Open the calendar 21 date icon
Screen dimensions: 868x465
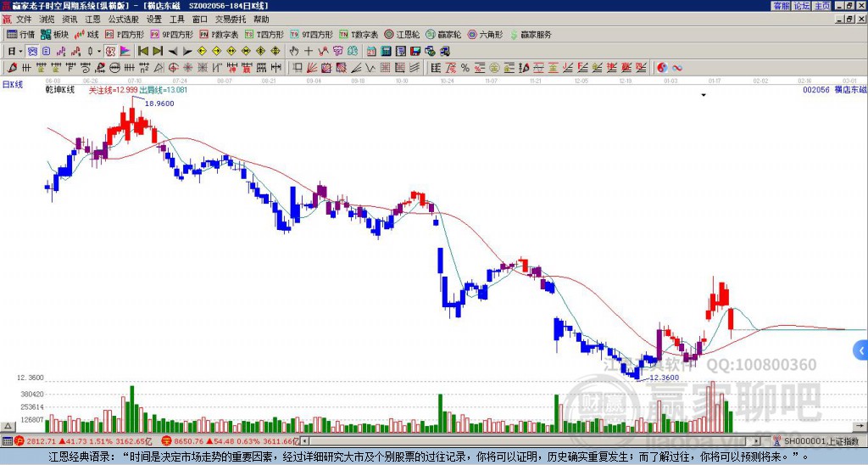[x=371, y=52]
